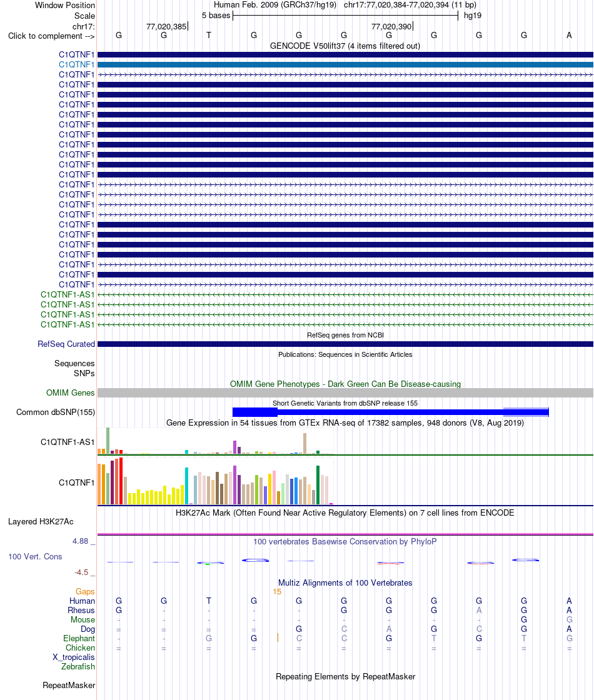Open the Common dbSNP(155) track label

pyautogui.click(x=56, y=412)
